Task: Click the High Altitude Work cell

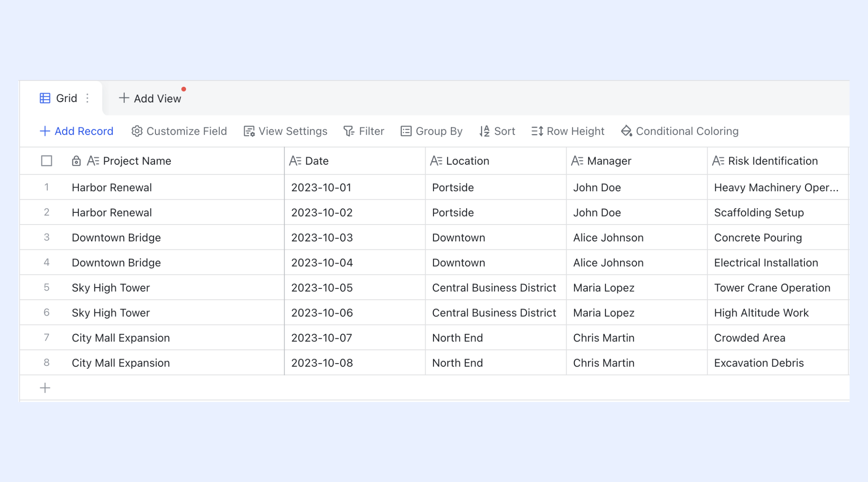Action: pyautogui.click(x=778, y=312)
